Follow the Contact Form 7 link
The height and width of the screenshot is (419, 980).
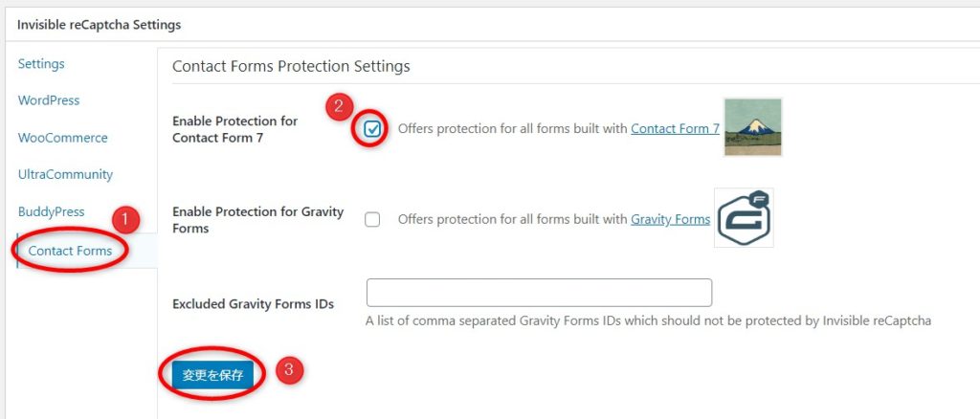(675, 128)
